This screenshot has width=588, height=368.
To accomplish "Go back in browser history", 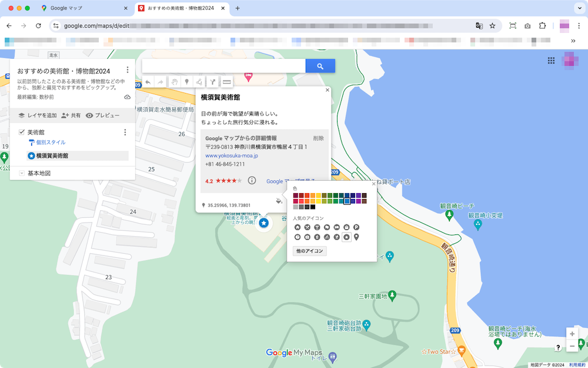I will [9, 25].
